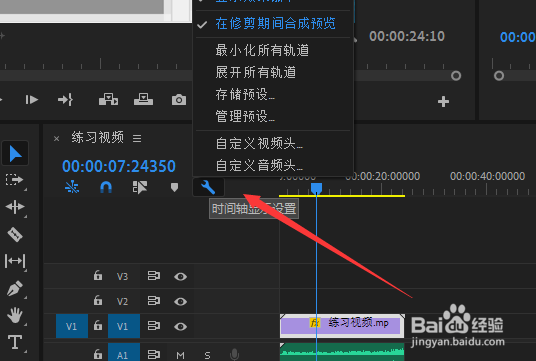This screenshot has height=361, width=536.
Task: Select the Slip tool
Action: click(15, 261)
